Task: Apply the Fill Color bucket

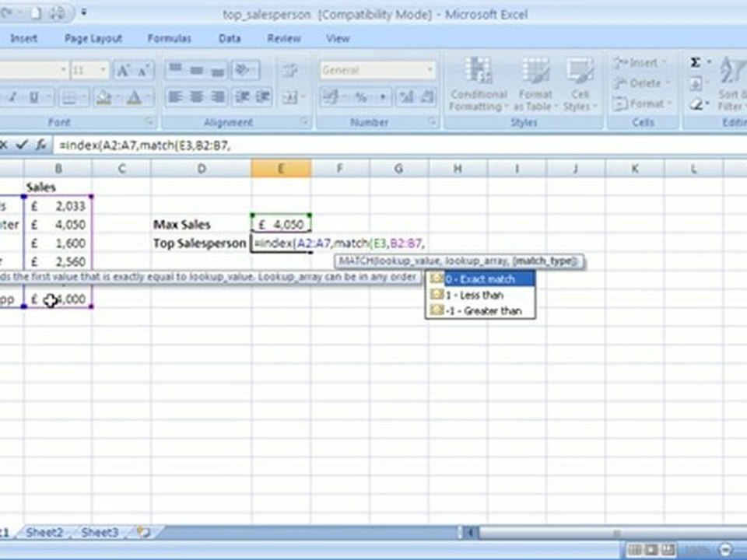Action: 103,98
